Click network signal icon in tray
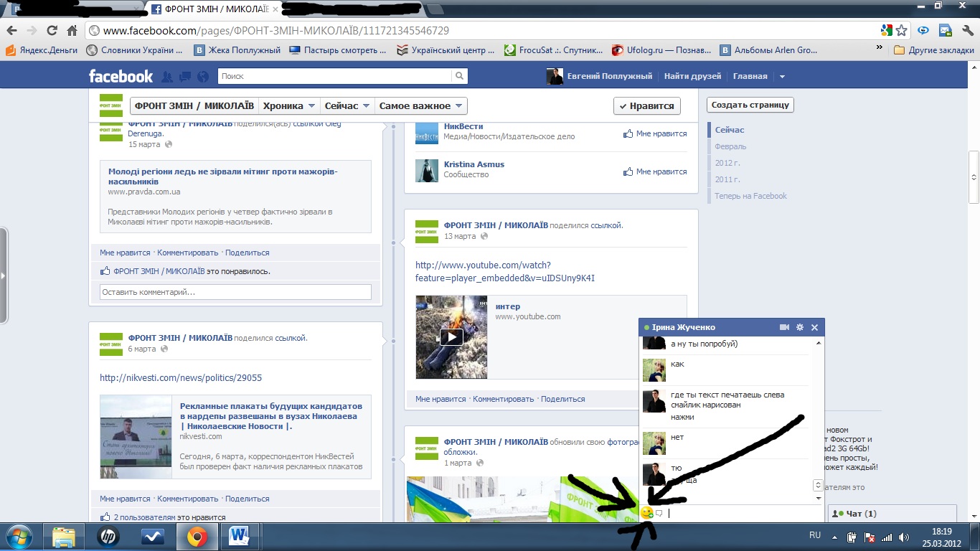 click(887, 537)
